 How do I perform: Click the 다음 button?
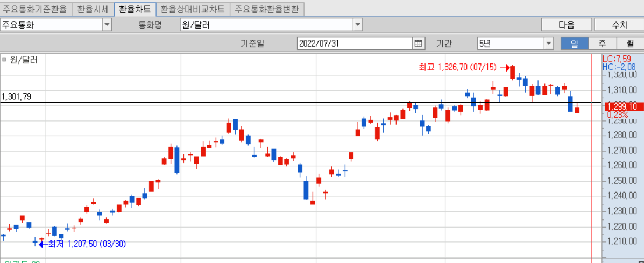567,25
